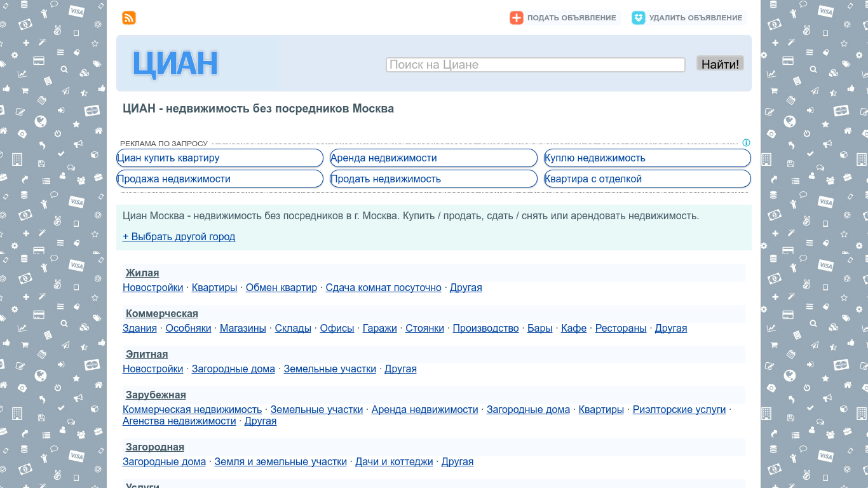Viewport: 868px width, 488px height.
Task: Open Гаражи link
Action: [x=380, y=329]
